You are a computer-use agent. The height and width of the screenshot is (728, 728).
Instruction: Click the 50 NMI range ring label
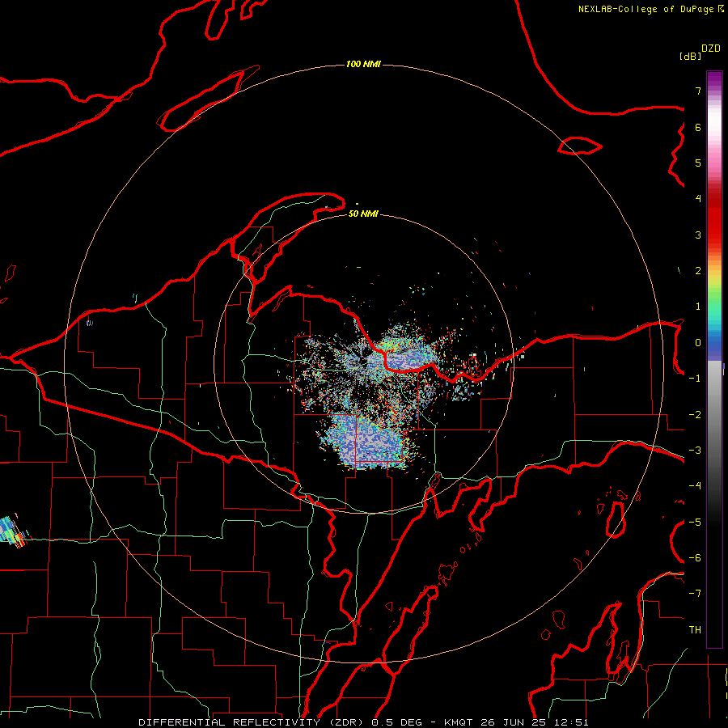[363, 214]
